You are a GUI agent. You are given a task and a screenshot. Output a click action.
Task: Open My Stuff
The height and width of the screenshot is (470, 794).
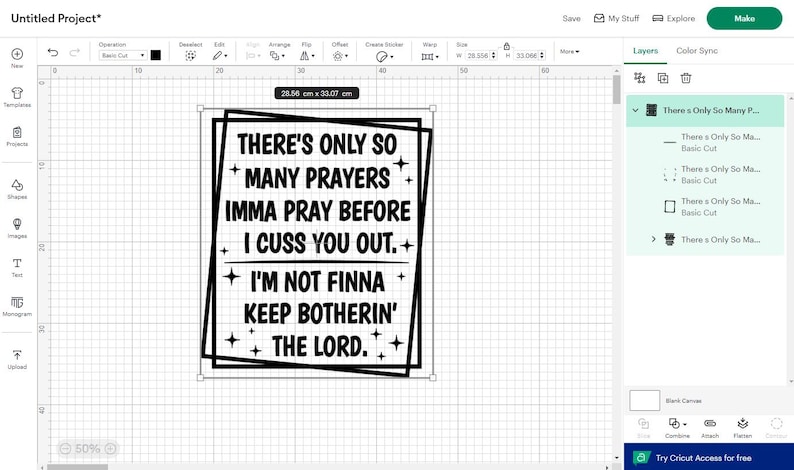[x=616, y=18]
